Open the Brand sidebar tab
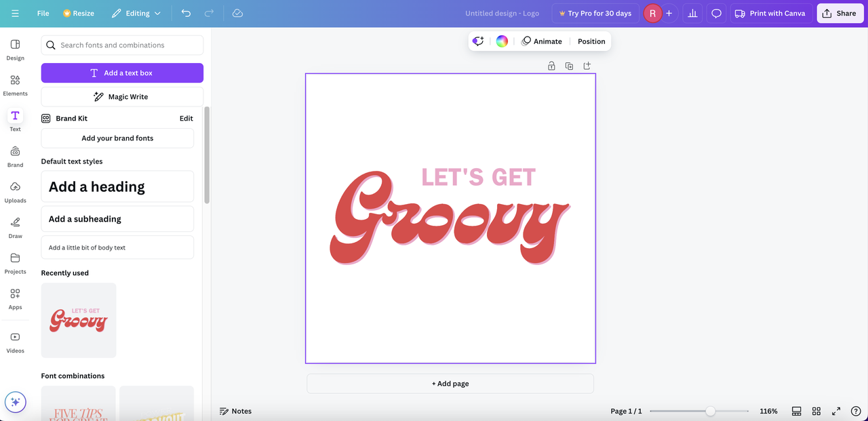Viewport: 868px width, 421px height. [15, 157]
